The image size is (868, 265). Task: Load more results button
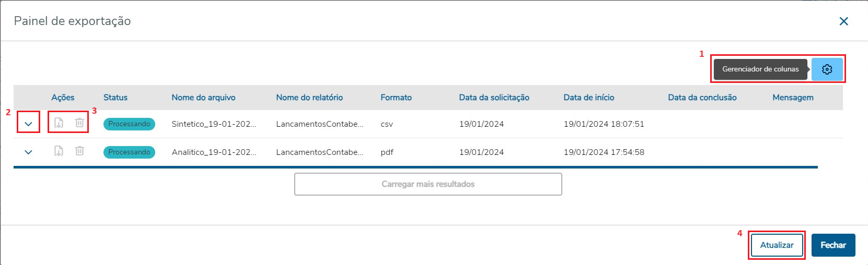point(428,184)
